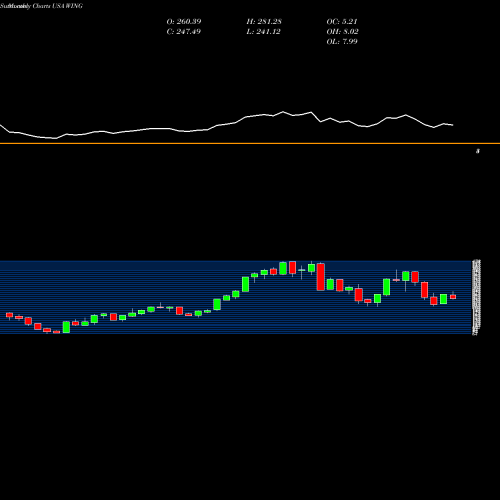Click the tallest red candlestick near the chart peak
This screenshot has width=500, height=500.
click(321, 277)
